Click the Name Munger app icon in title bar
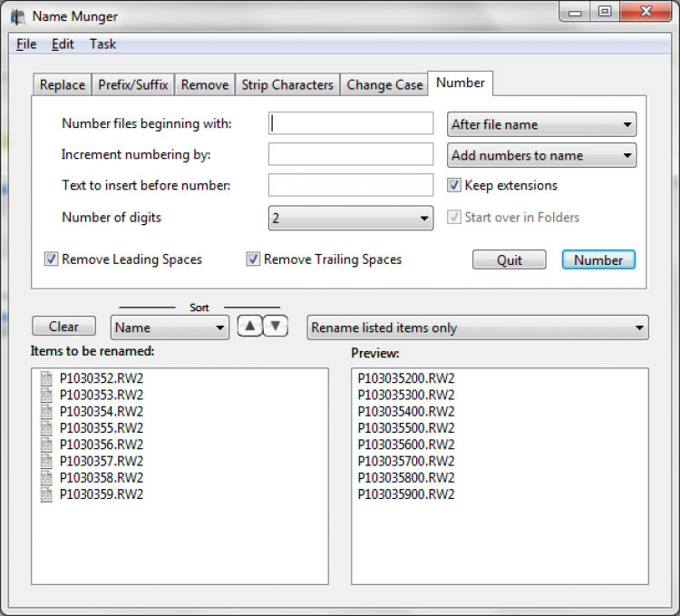 point(18,16)
